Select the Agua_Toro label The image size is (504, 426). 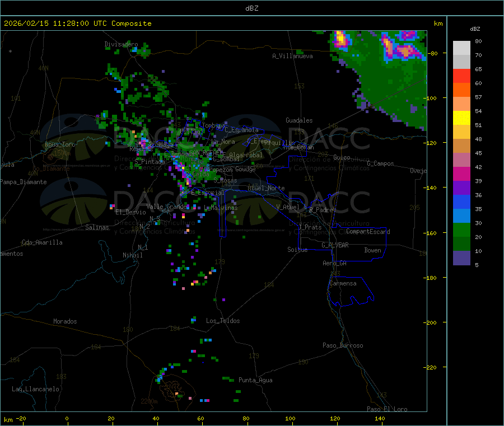[60, 144]
